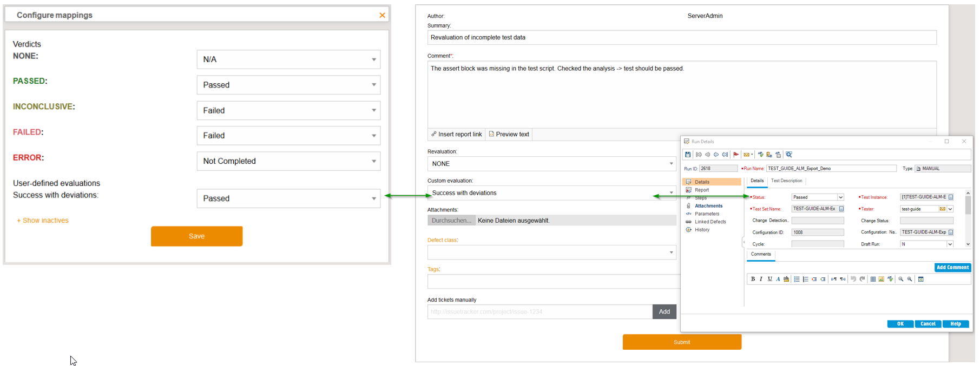Open the Defect class dropdown
Screen dimensions: 980x366
point(552,252)
